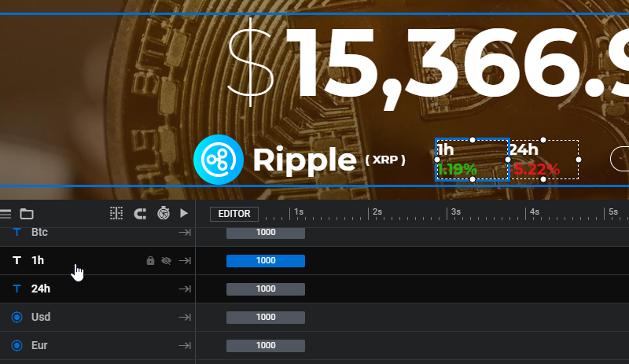Toggle visibility of the 1h layer
Image resolution: width=629 pixels, height=364 pixels.
tap(166, 261)
